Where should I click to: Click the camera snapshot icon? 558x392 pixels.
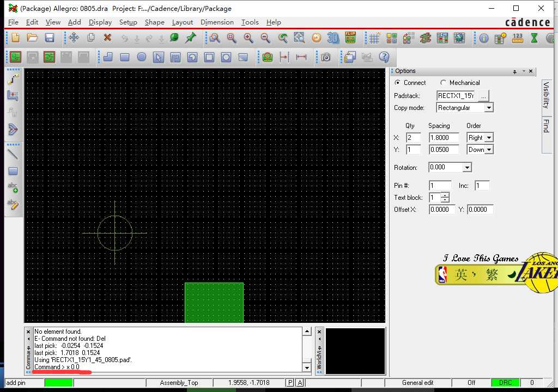(326, 57)
